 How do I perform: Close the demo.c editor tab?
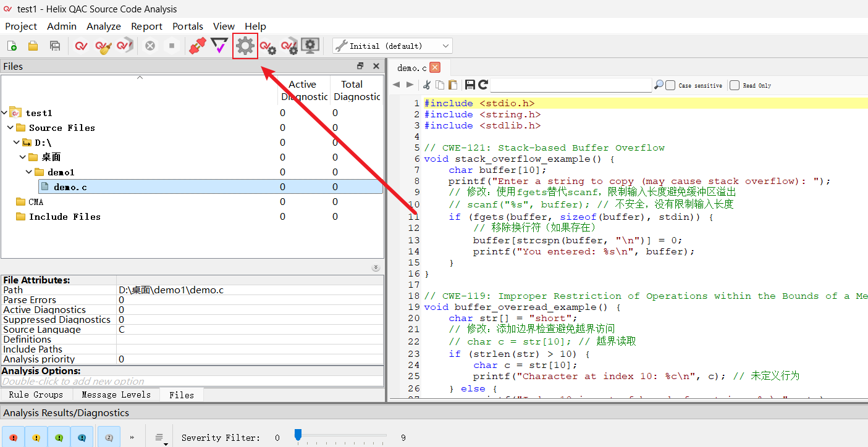point(435,67)
